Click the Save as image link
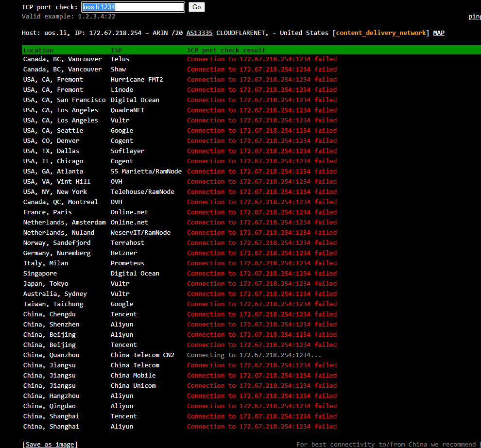Image resolution: width=481 pixels, height=448 pixels. point(50,444)
